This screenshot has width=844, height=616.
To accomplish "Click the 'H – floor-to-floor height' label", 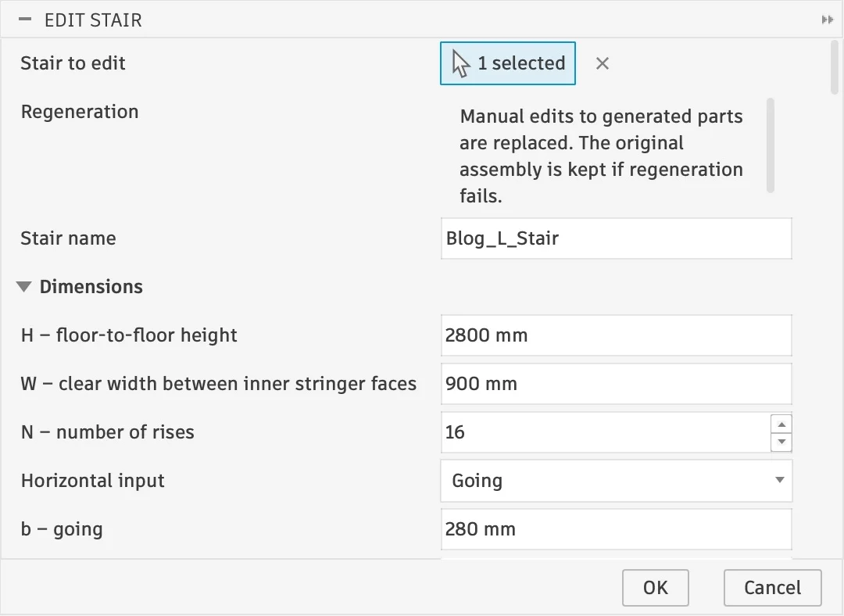I will (x=129, y=335).
